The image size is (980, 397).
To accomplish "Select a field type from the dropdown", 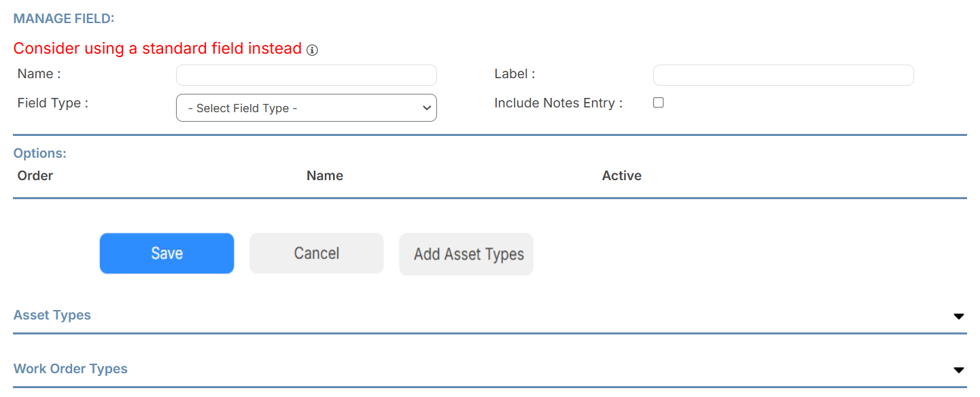I will point(306,107).
